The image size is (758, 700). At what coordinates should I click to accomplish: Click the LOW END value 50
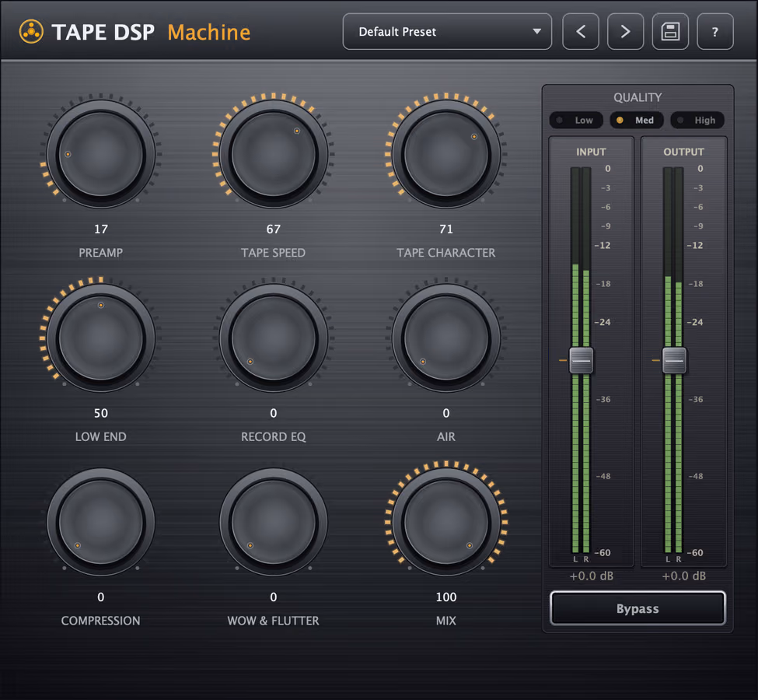coord(101,413)
